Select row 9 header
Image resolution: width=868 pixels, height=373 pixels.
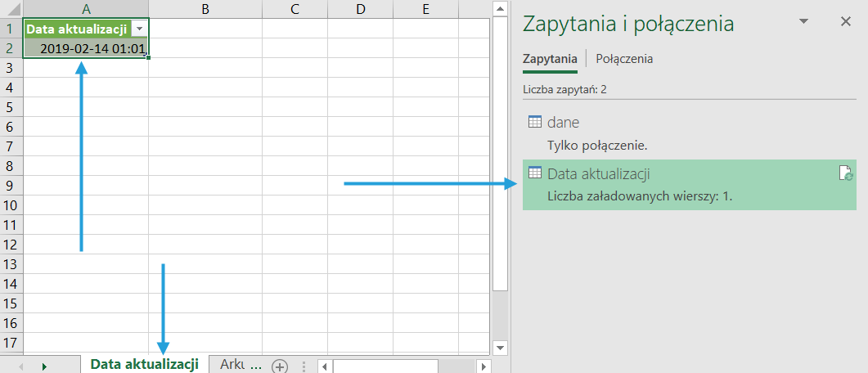(11, 186)
